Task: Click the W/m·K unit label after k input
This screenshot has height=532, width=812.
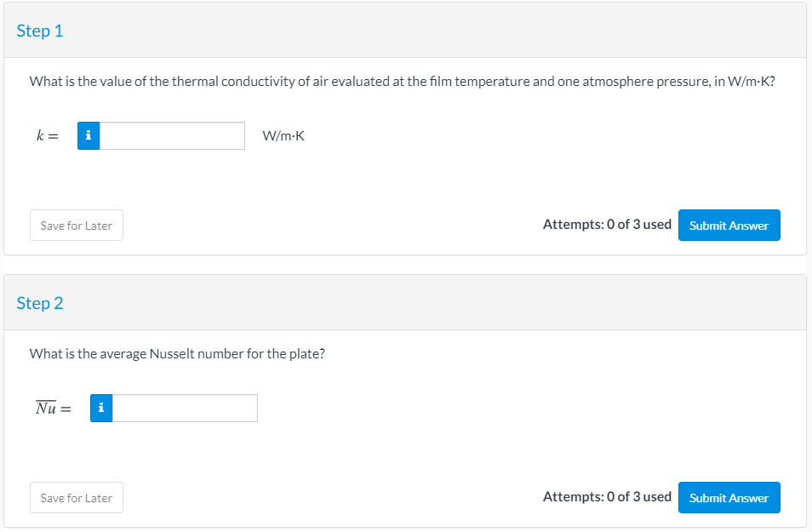Action: [283, 136]
